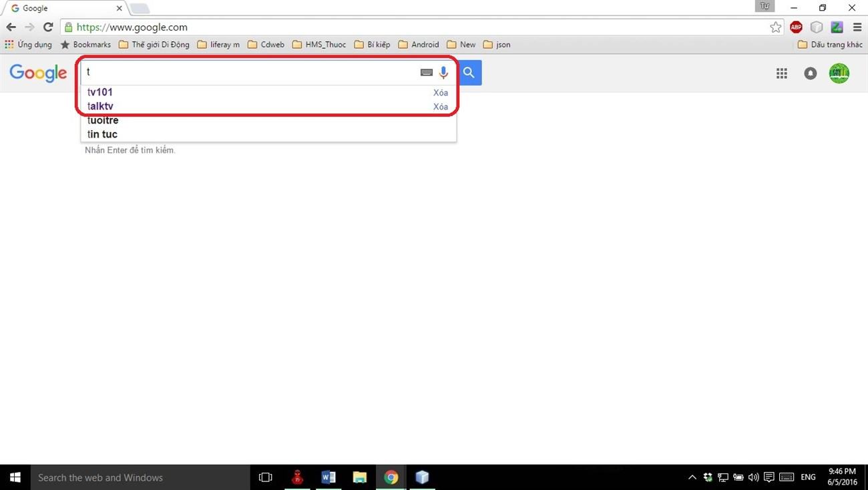Click the gray shield extension icon
The width and height of the screenshot is (868, 490).
(817, 27)
